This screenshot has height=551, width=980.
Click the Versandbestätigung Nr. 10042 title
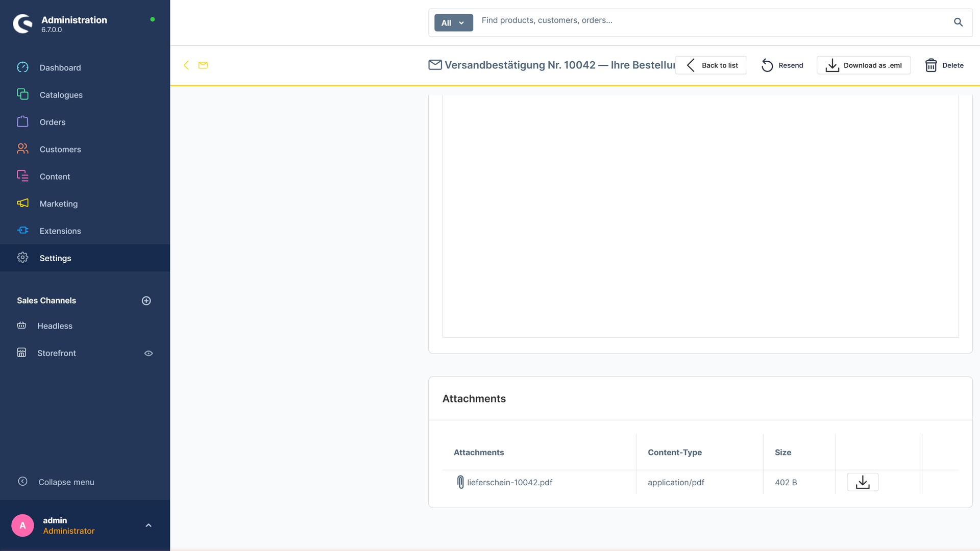(x=560, y=65)
